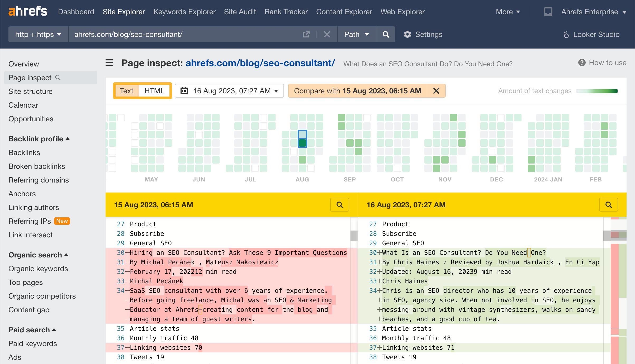Open Keywords Explorer from top navigation
The height and width of the screenshot is (364, 635).
[184, 12]
